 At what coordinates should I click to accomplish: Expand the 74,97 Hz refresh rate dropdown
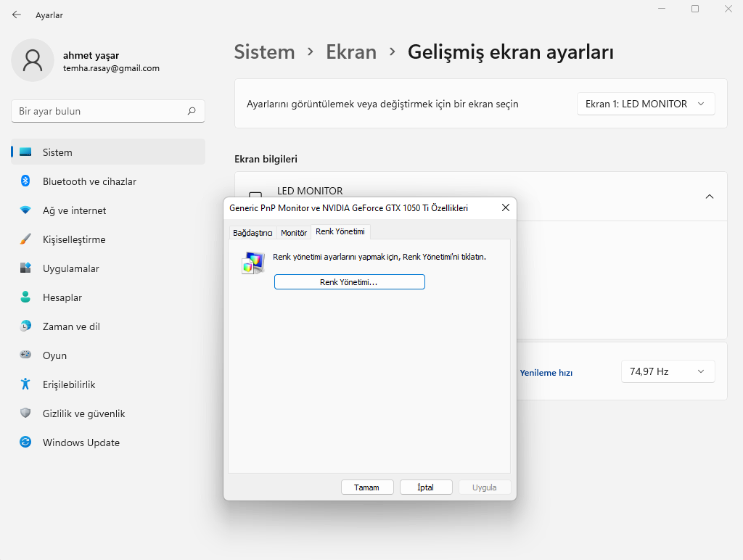[x=668, y=371]
